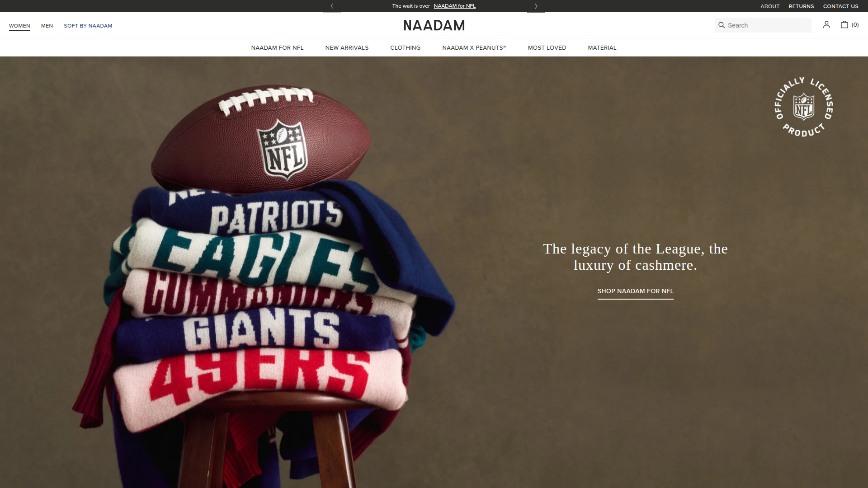The image size is (868, 488).
Task: Focus the Search input field
Action: point(763,25)
